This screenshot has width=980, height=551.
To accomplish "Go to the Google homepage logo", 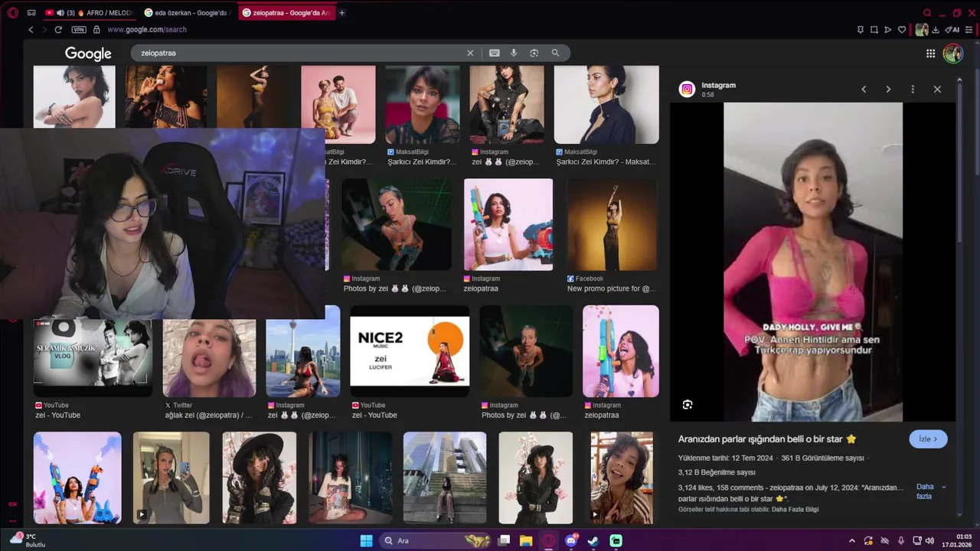I will 88,54.
